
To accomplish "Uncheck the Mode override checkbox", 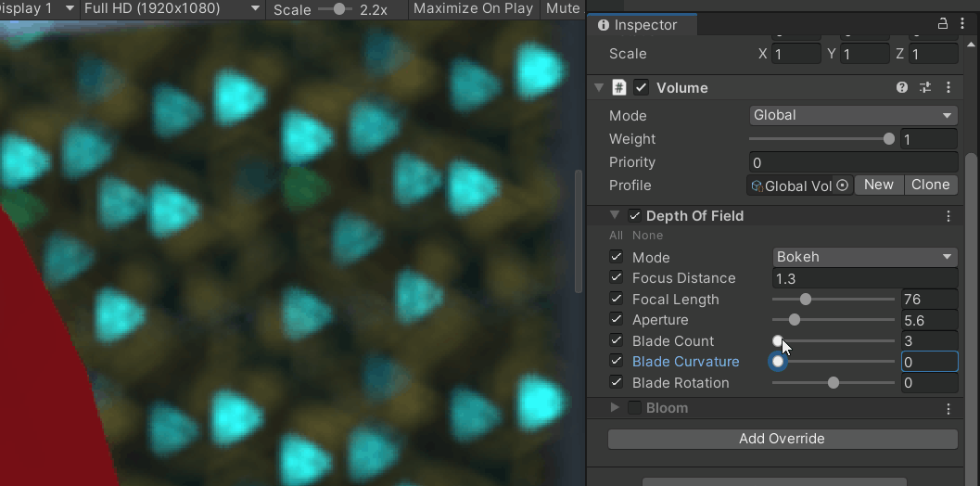I will 617,256.
